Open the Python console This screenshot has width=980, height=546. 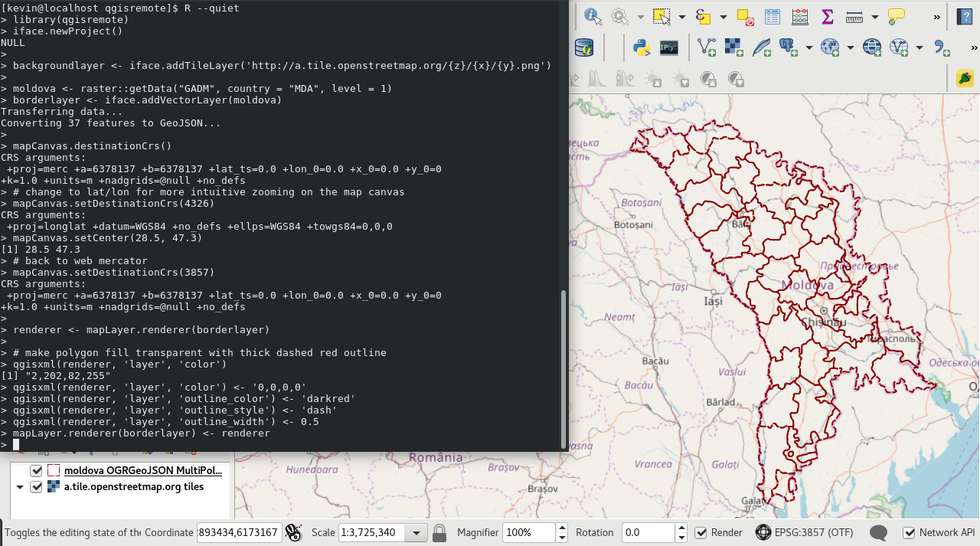coord(642,47)
